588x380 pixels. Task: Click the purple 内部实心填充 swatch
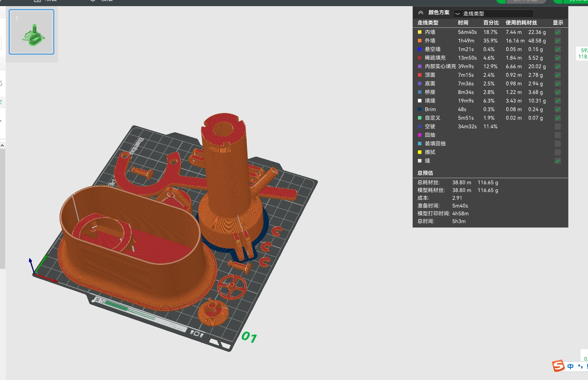[x=420, y=67]
